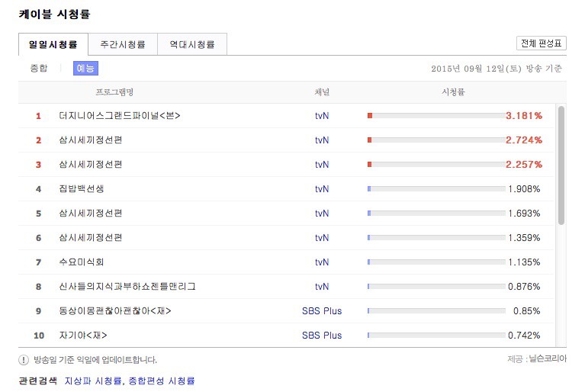Viewport: 585px width, 392px height.
Task: Click the info icon beside the update notice
Action: (24, 360)
